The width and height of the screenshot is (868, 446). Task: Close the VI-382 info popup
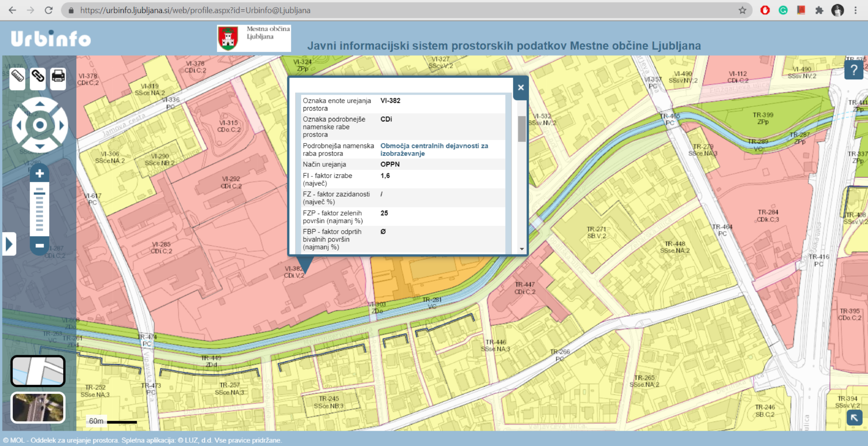point(521,87)
